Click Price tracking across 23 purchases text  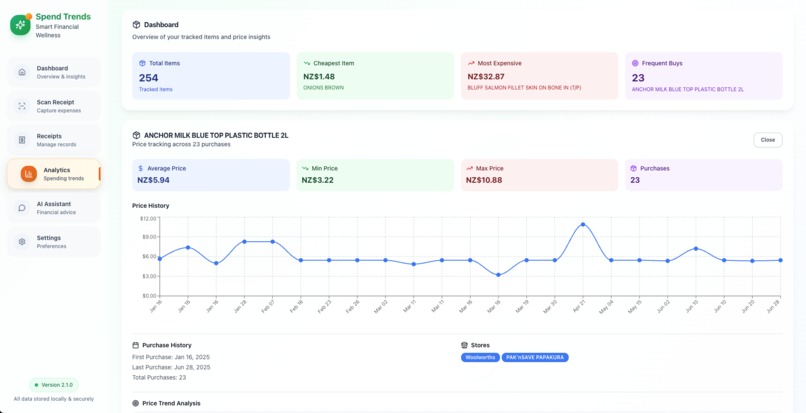point(181,145)
